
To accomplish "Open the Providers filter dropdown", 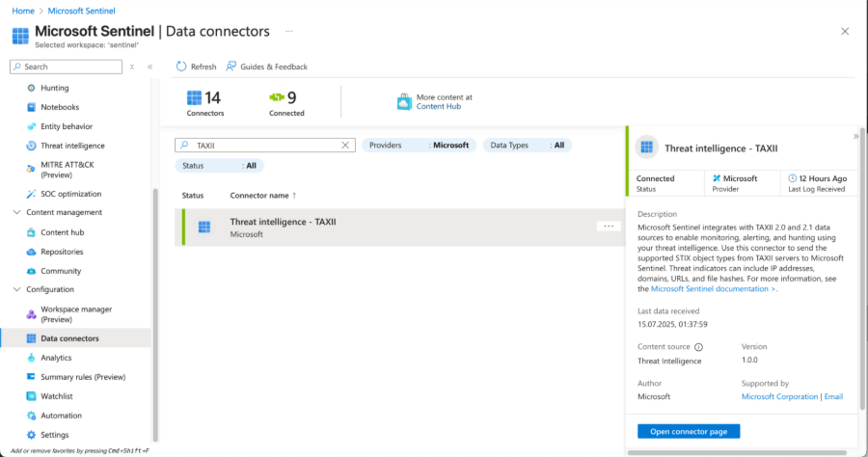I will pos(419,145).
